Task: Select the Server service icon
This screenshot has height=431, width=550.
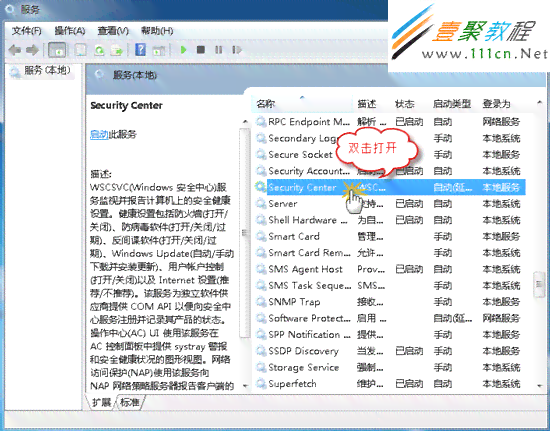Action: [x=261, y=203]
